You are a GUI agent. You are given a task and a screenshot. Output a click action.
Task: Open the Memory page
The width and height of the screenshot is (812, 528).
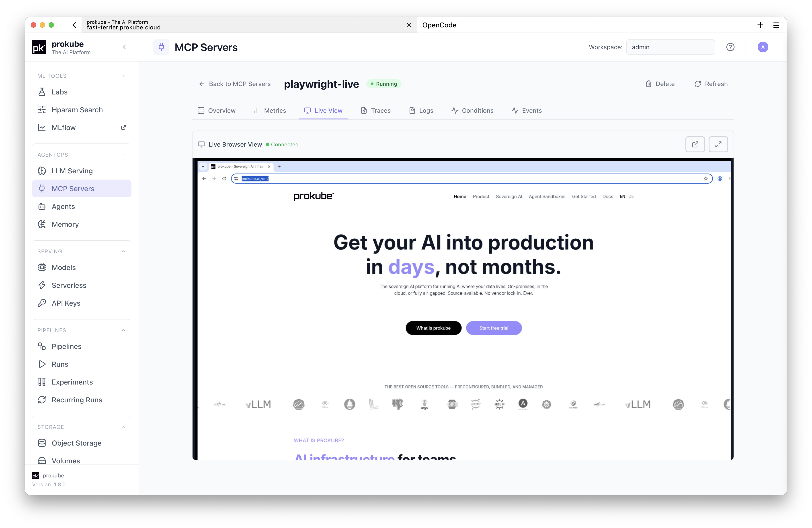coord(82,224)
